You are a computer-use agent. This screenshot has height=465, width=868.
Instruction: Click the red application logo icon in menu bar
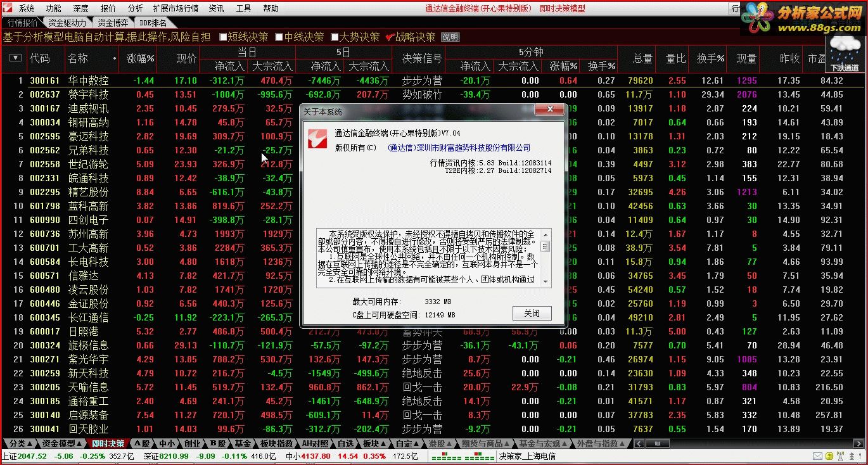[x=8, y=8]
